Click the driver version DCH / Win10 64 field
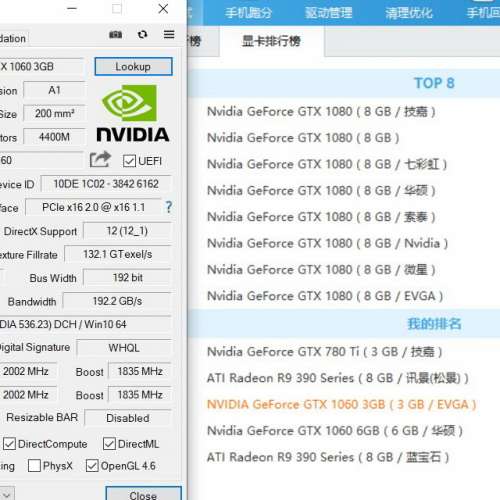The height and width of the screenshot is (500, 500). pos(85,324)
